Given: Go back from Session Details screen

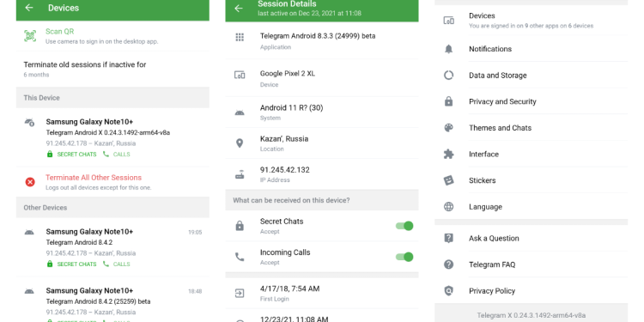Looking at the screenshot, I should [x=239, y=9].
